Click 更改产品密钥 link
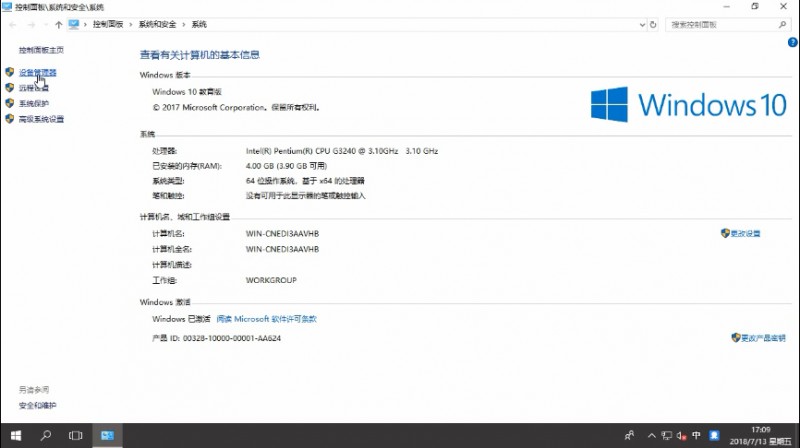This screenshot has width=800, height=448. pos(763,338)
